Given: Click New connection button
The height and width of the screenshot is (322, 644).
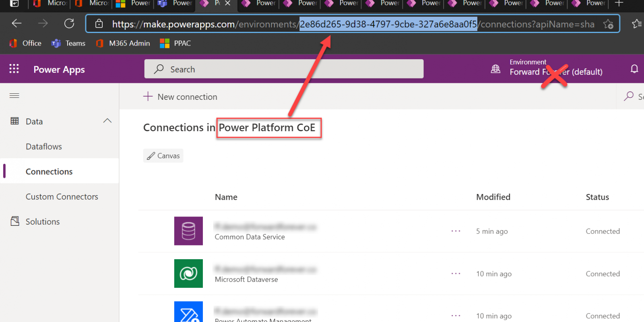Looking at the screenshot, I should (180, 97).
